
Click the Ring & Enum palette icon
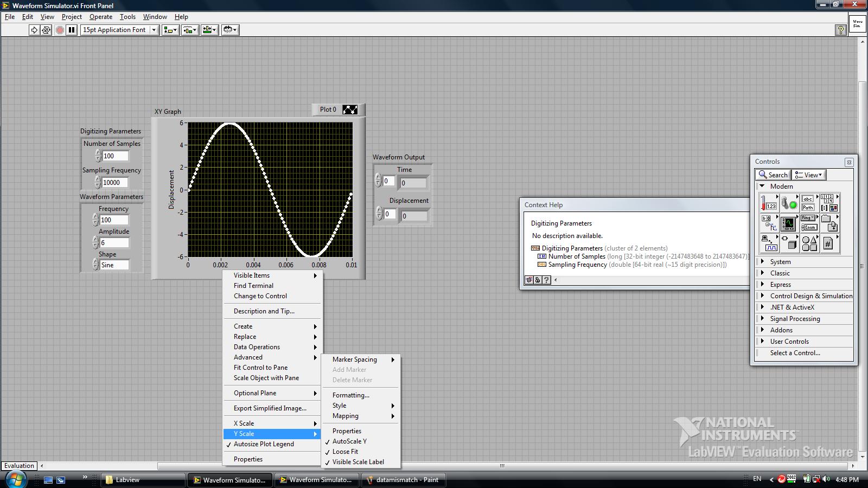pyautogui.click(x=808, y=223)
